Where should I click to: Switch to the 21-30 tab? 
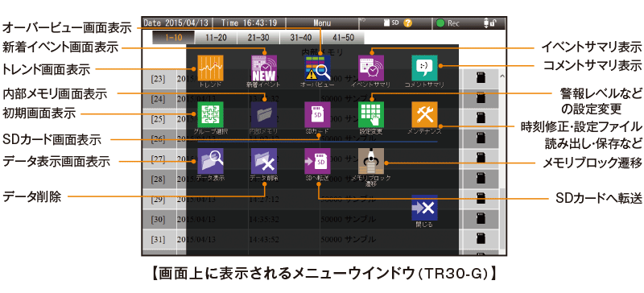pyautogui.click(x=258, y=37)
